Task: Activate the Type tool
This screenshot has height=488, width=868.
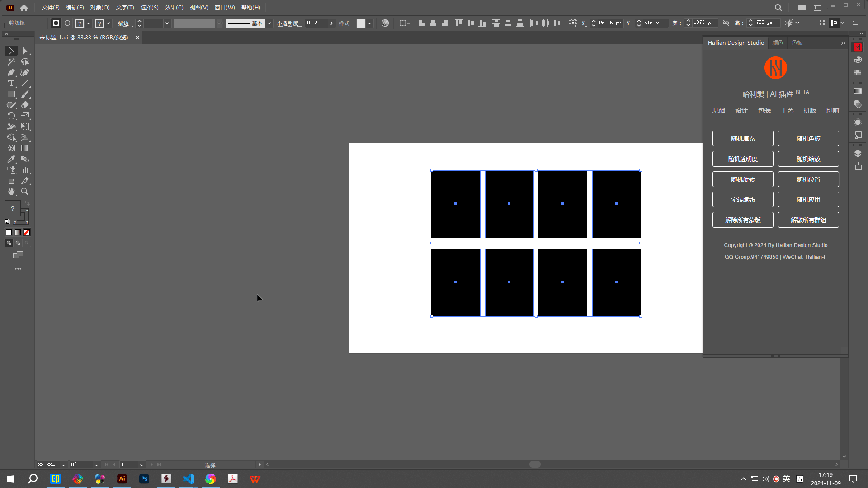Action: pos(11,83)
